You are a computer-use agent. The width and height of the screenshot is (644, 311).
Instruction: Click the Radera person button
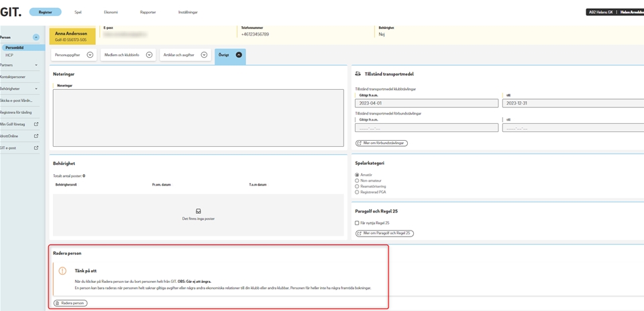[x=70, y=303]
